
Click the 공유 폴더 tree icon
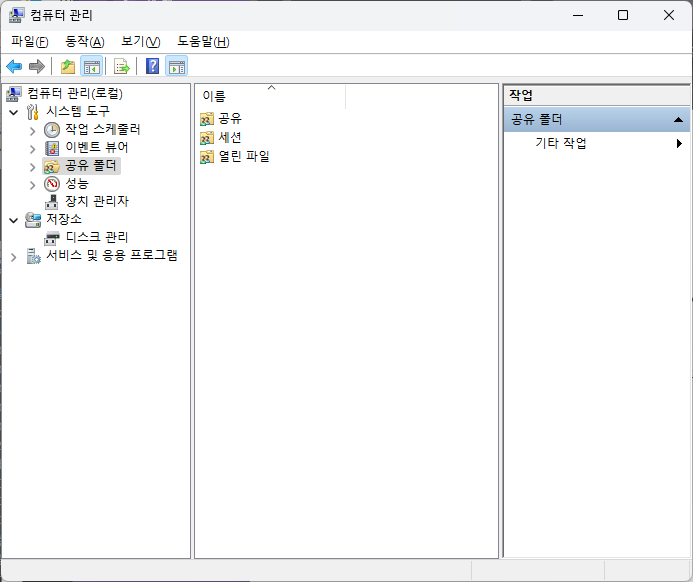tap(52, 167)
